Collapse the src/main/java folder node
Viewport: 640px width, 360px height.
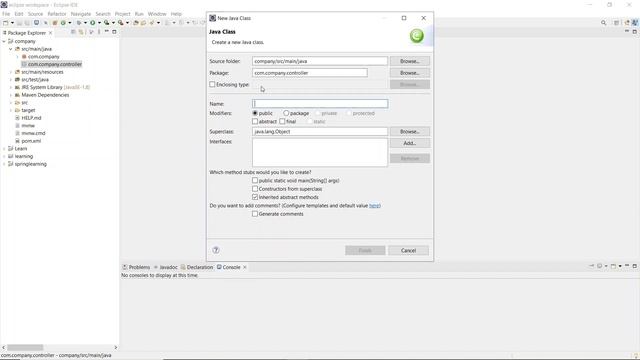click(11, 49)
